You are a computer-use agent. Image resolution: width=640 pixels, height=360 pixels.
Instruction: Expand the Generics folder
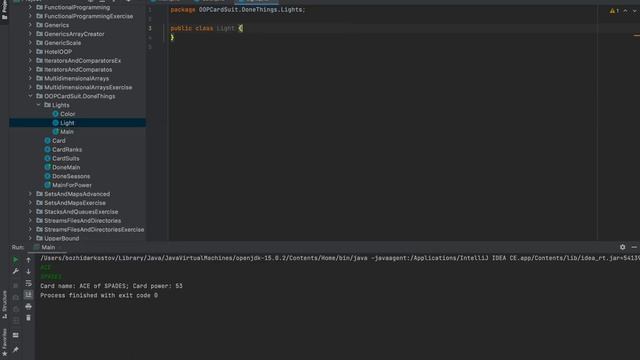pos(30,25)
